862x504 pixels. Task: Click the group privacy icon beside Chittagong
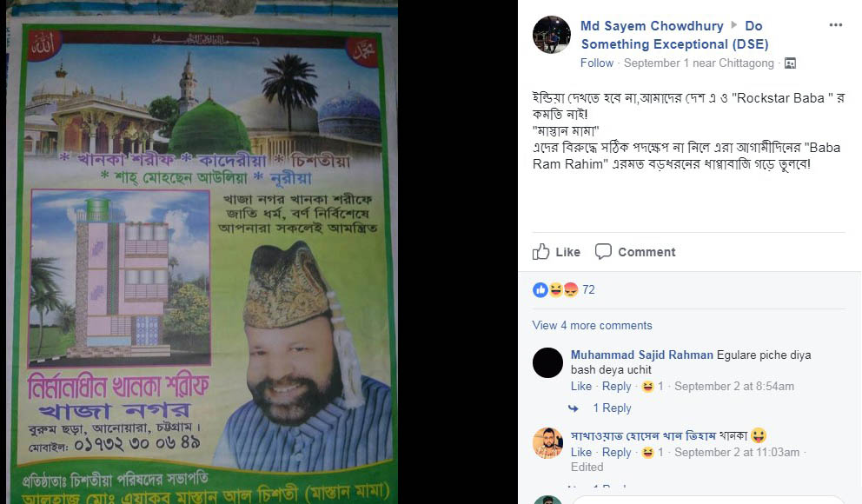[790, 63]
